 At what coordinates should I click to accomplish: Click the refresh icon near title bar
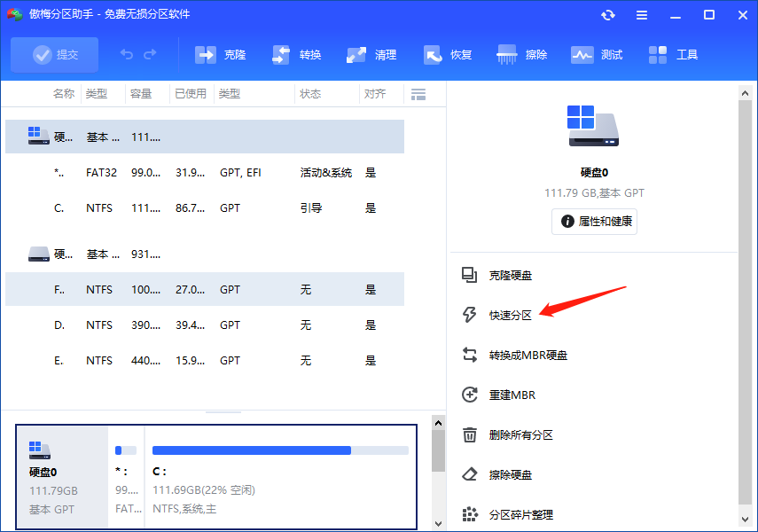click(608, 14)
